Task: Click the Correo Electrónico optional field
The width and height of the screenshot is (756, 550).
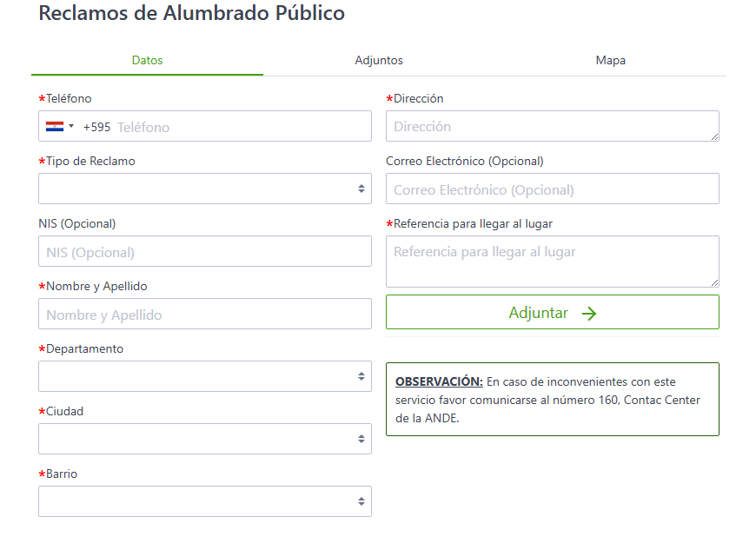Action: pyautogui.click(x=552, y=189)
